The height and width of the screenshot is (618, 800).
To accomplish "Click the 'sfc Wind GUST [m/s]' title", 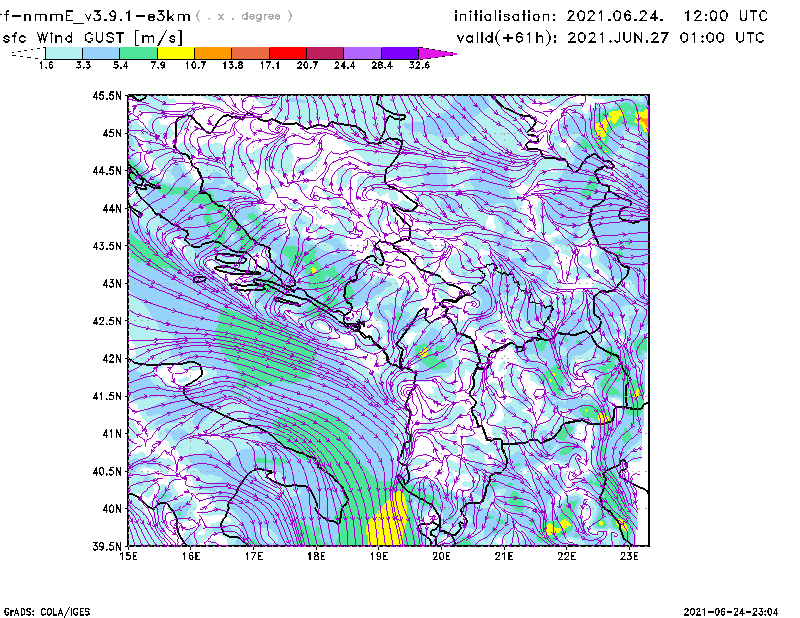I will pos(93,38).
